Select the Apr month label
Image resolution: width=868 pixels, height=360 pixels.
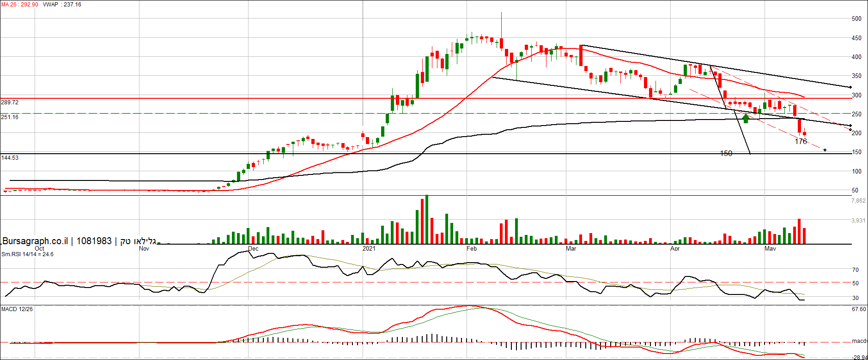[x=675, y=249]
